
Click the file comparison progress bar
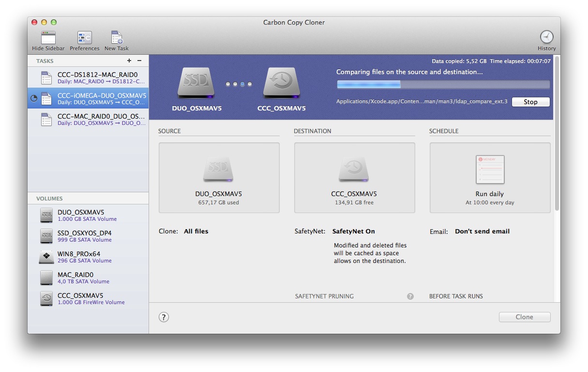tap(443, 84)
